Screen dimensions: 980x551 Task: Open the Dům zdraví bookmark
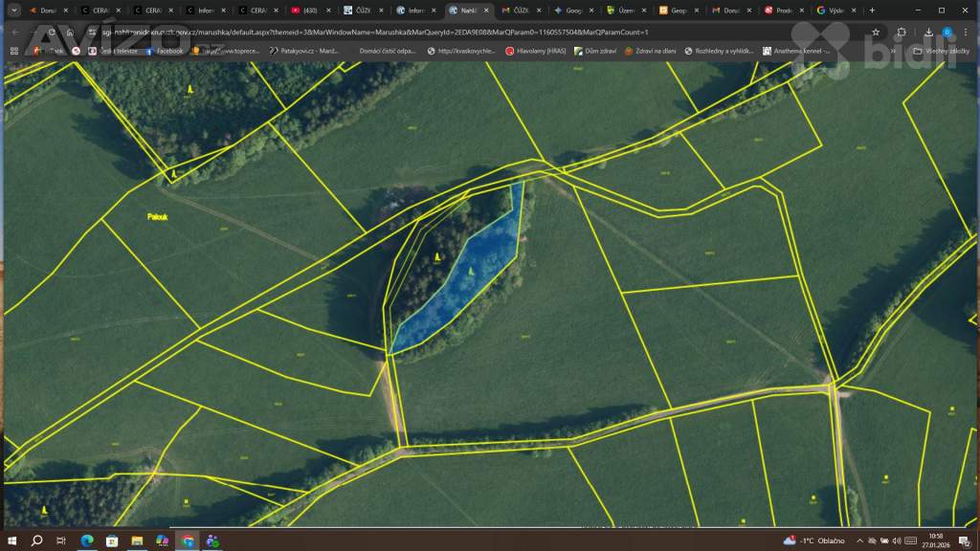[593, 51]
